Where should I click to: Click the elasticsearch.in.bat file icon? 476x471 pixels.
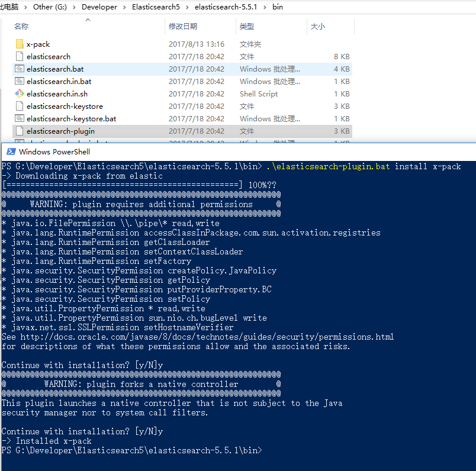coord(20,81)
